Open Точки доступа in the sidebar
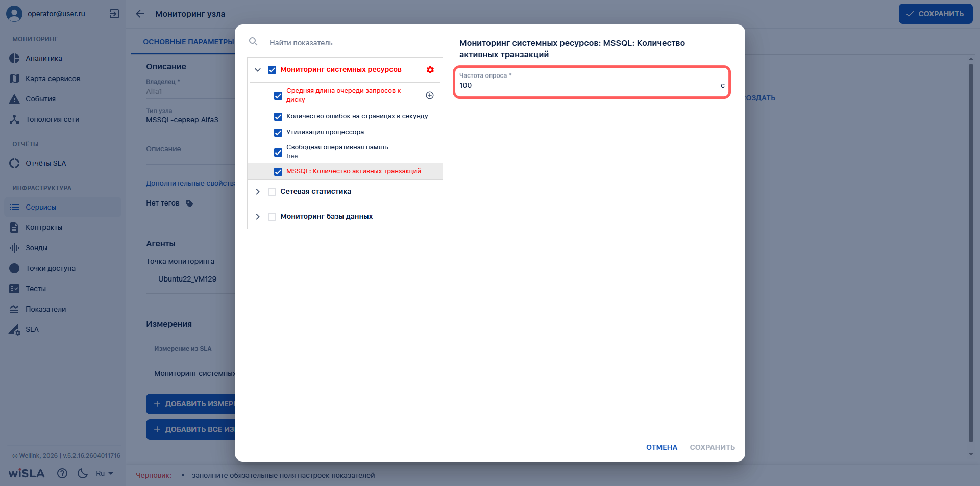The height and width of the screenshot is (486, 980). (x=63, y=268)
